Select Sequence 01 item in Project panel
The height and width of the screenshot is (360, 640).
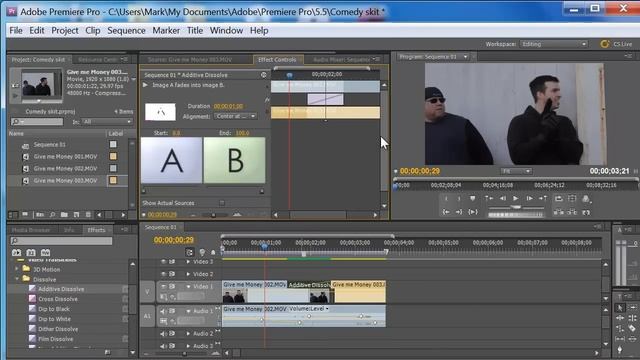point(49,144)
